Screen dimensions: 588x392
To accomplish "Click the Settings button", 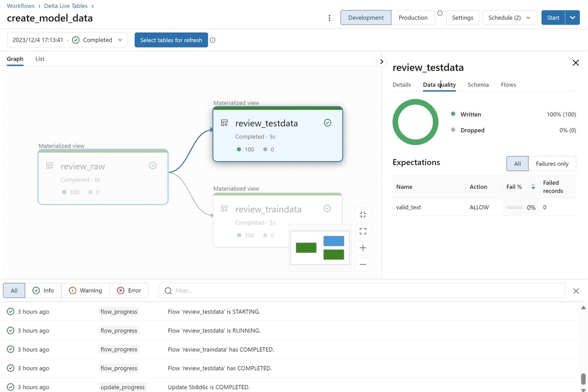I will coord(463,18).
